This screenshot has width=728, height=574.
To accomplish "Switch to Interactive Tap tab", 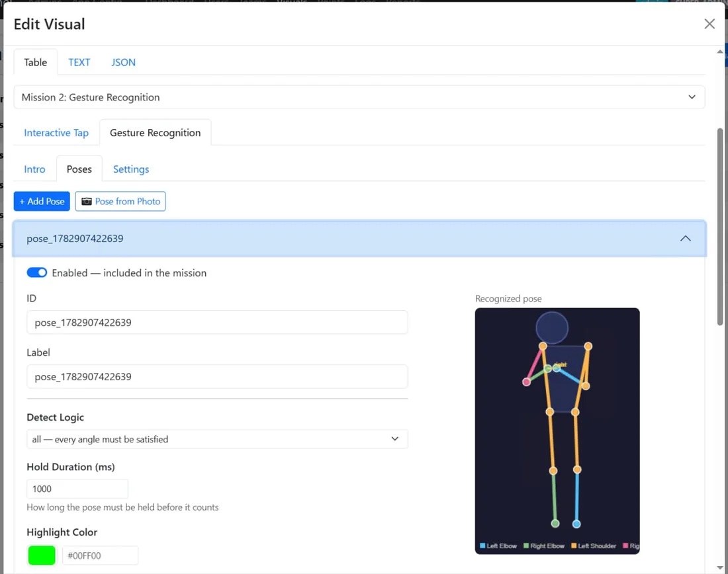I will [x=56, y=133].
